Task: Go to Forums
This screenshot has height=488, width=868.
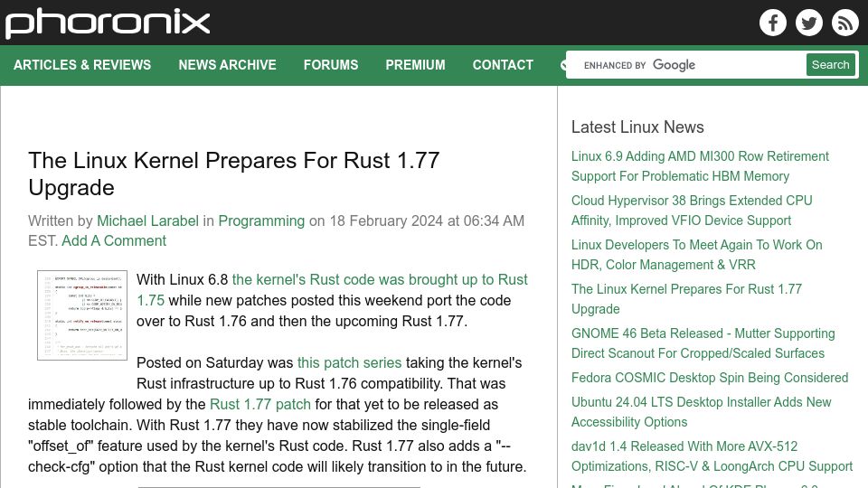Action: pos(331,65)
